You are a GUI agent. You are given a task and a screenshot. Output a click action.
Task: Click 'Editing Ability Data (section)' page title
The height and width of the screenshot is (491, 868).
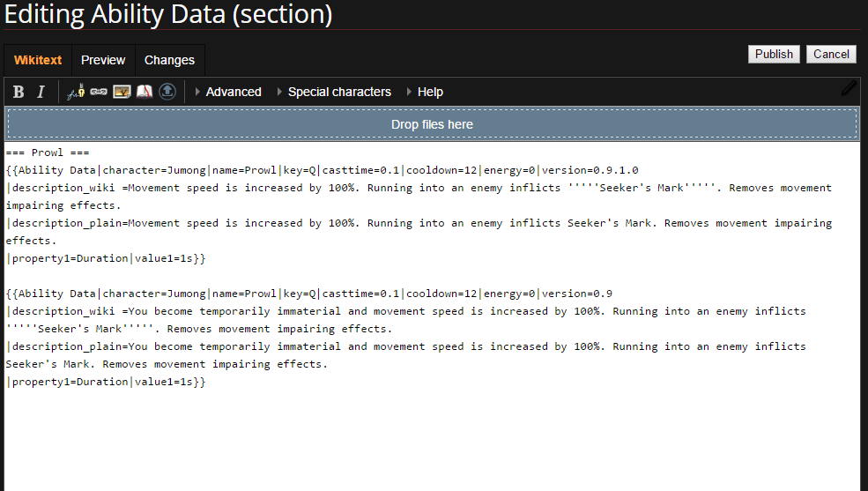[x=168, y=14]
